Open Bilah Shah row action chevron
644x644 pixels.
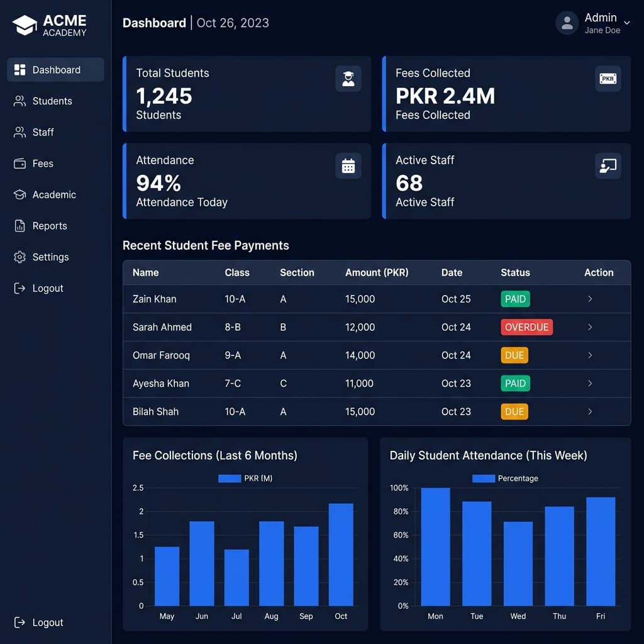[590, 411]
